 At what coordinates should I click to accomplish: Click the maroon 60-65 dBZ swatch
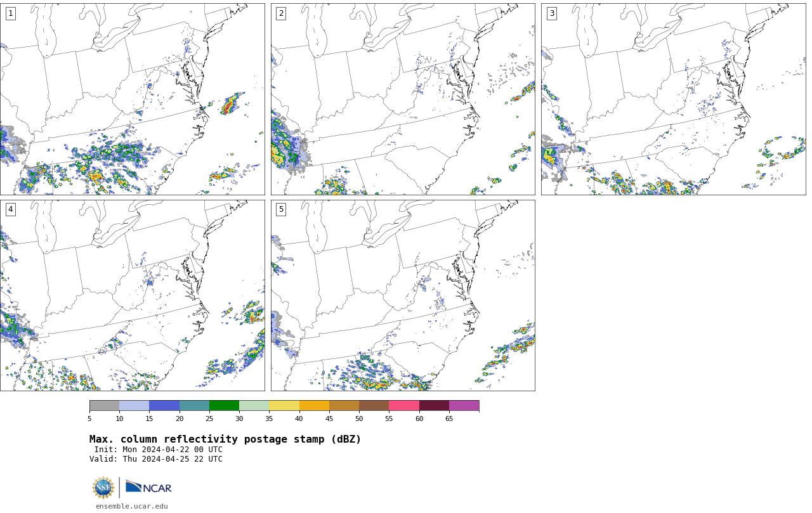click(434, 406)
